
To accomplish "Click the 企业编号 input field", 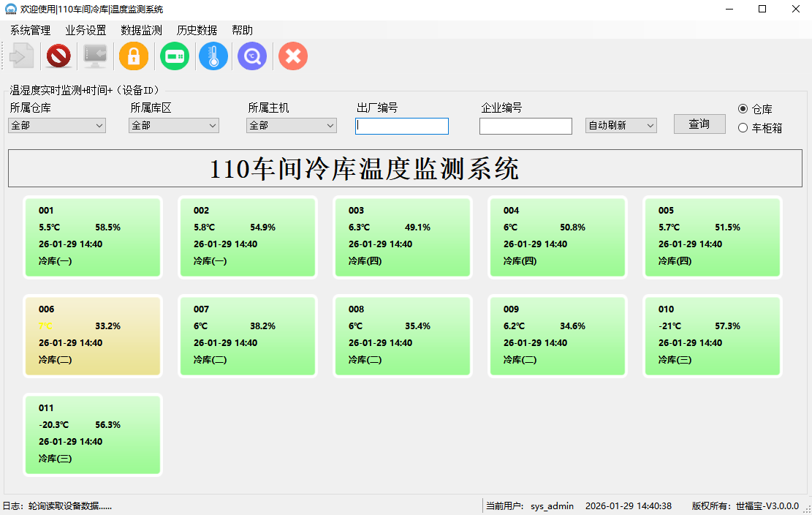I will [525, 127].
